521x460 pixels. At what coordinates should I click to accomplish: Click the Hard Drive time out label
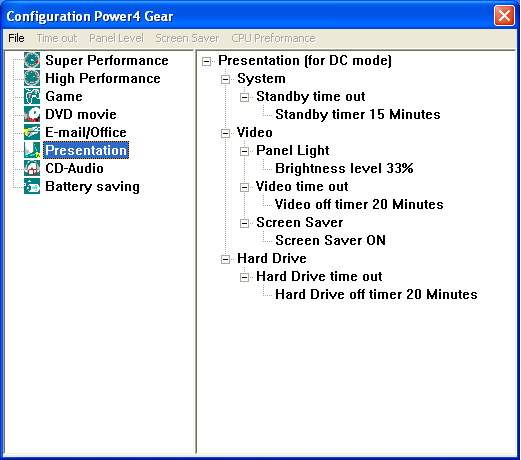319,276
